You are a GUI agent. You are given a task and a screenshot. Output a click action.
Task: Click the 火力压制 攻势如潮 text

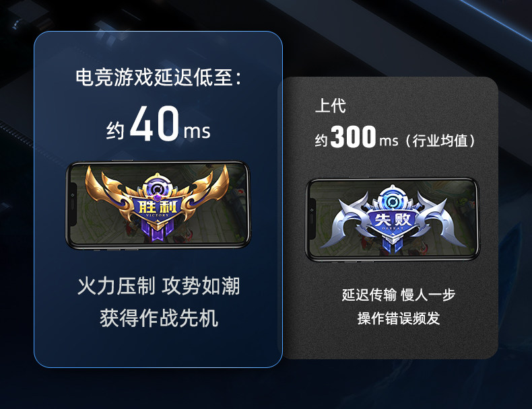[x=158, y=286]
